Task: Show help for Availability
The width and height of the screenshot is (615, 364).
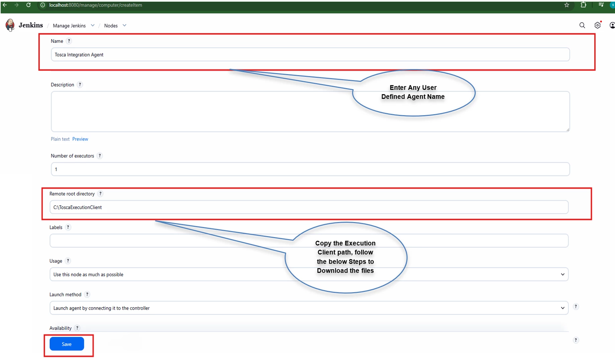Action: pyautogui.click(x=77, y=328)
